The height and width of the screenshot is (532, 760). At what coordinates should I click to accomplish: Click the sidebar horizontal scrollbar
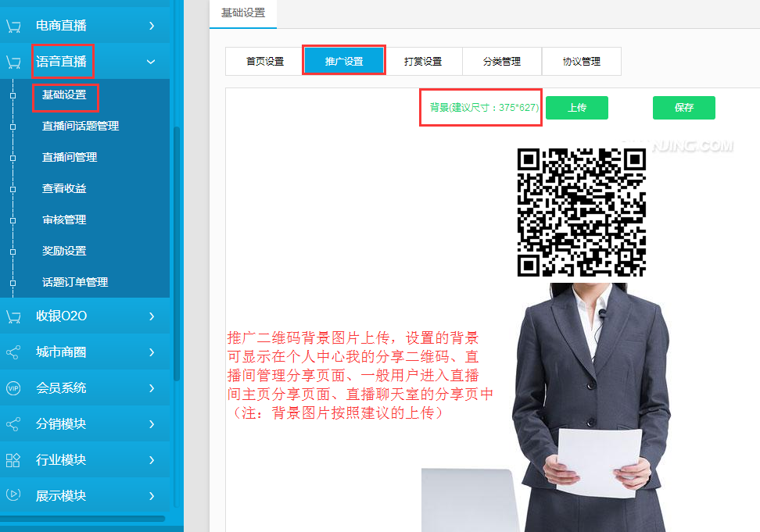point(82,519)
